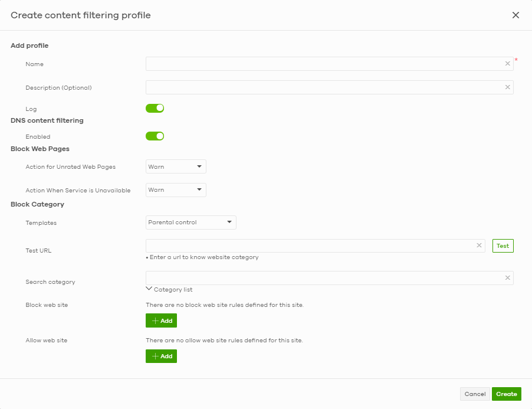Open Action for Unrated Web Pages dropdown
Image resolution: width=532 pixels, height=409 pixels.
(176, 166)
